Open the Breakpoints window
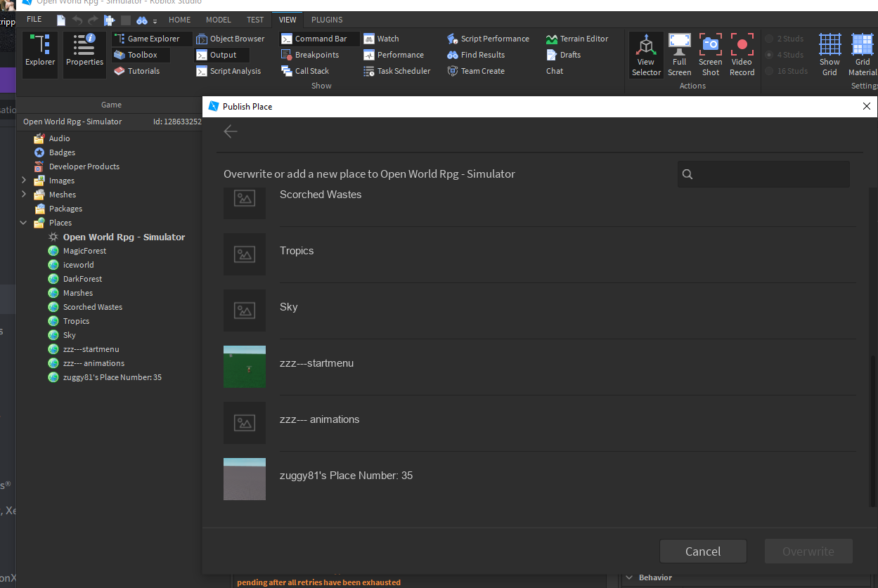The width and height of the screenshot is (878, 588). click(x=309, y=55)
